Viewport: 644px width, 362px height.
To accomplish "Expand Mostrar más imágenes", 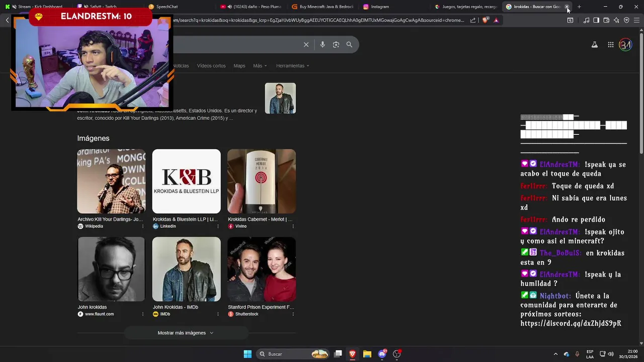I will 186,333.
